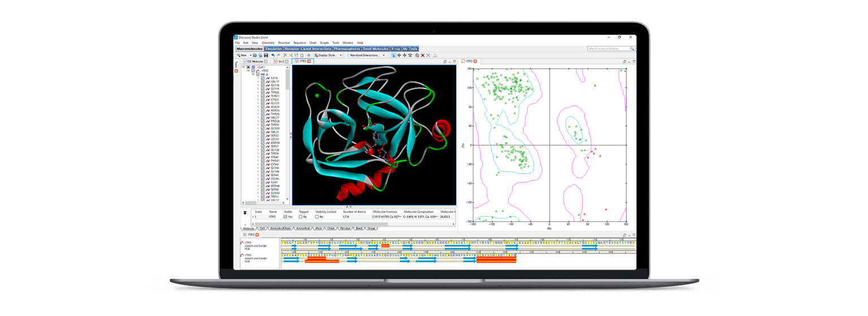Close the 1TPO 3D window tab
Viewport: 868px width, 316px height.
click(x=309, y=61)
